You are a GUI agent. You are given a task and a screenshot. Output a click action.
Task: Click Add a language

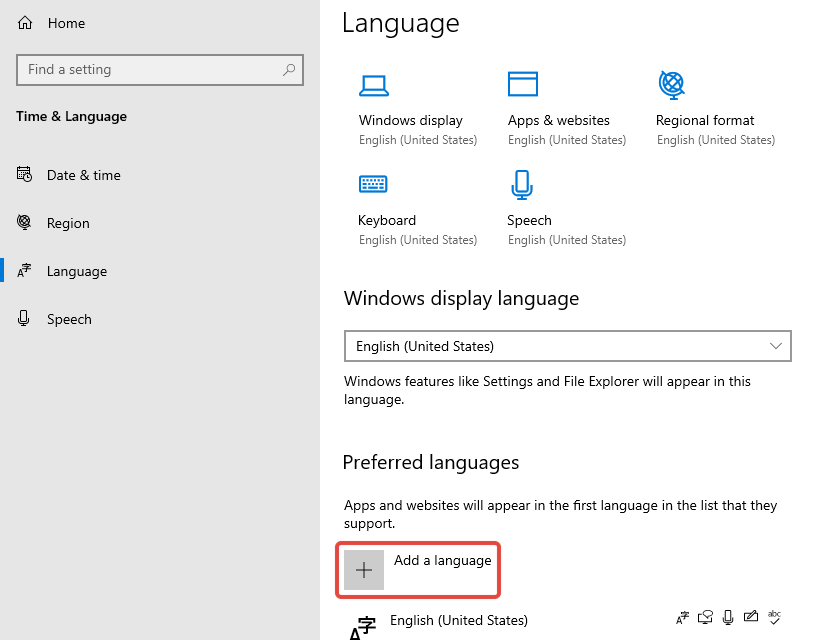pyautogui.click(x=418, y=570)
